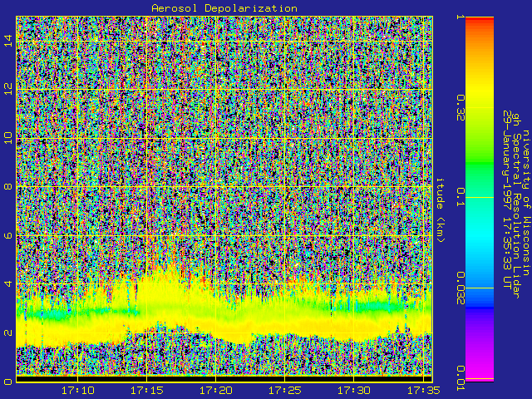Image resolution: width=532 pixels, height=399 pixels.
Task: Click the colorbar value 0.1 label
Action: [x=460, y=197]
